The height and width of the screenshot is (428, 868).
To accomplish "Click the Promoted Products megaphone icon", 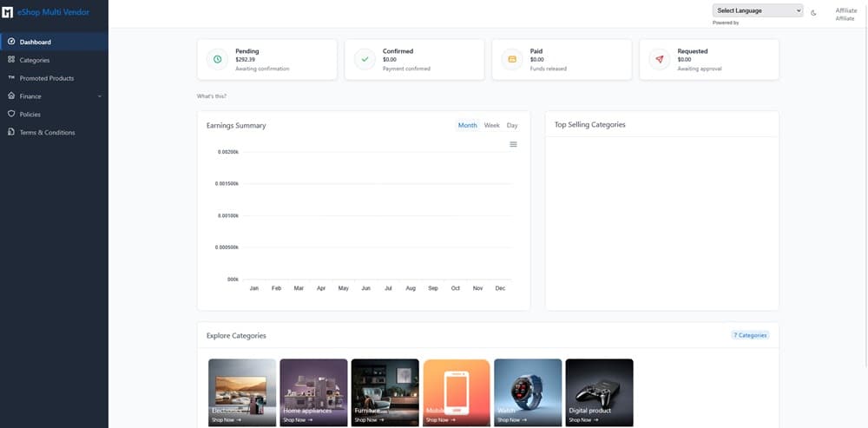I will pyautogui.click(x=10, y=78).
